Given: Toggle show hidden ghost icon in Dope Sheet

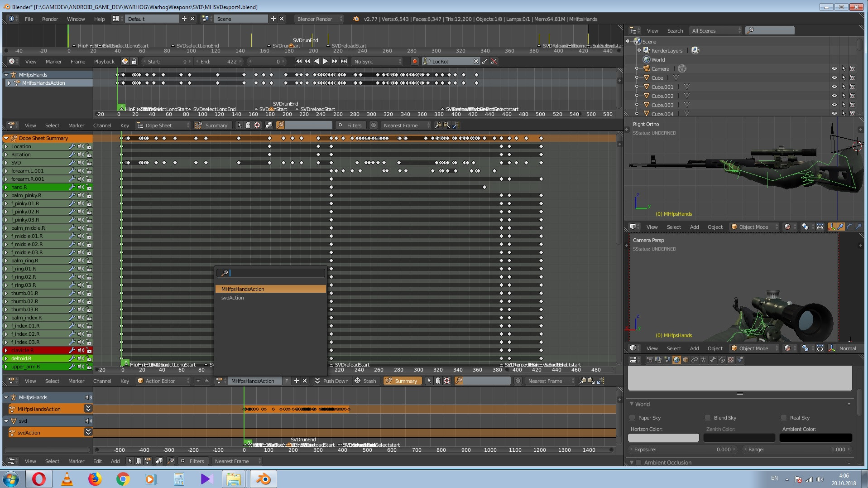Looking at the screenshot, I should pyautogui.click(x=248, y=126).
